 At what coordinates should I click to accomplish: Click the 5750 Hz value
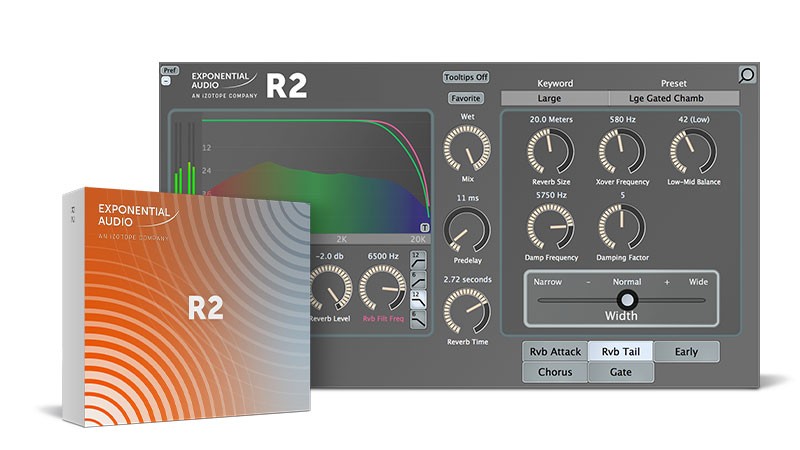[x=551, y=195]
